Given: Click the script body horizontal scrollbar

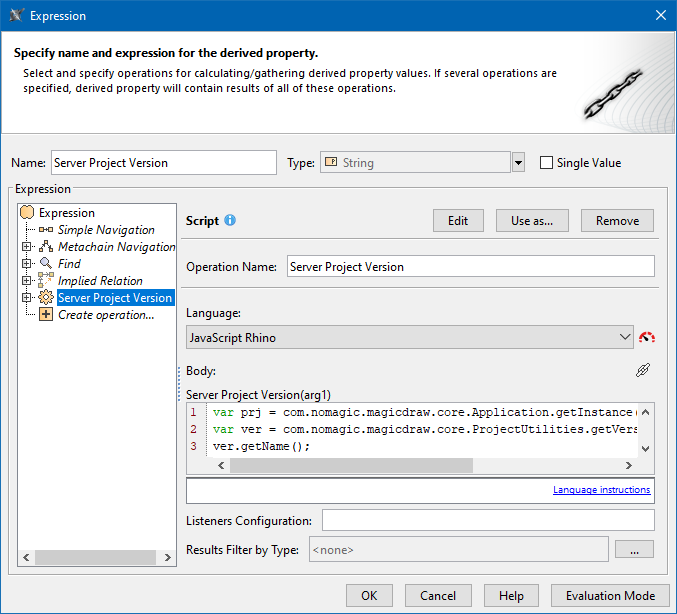Looking at the screenshot, I should (x=350, y=465).
